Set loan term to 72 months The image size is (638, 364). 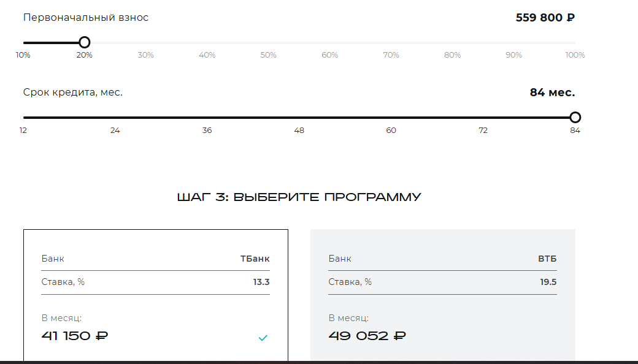[483, 131]
